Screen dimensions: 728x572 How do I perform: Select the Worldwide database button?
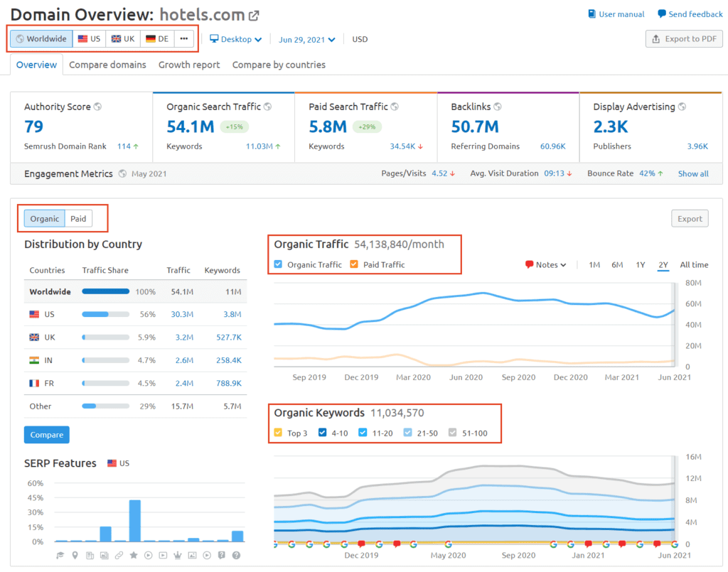[x=41, y=38]
